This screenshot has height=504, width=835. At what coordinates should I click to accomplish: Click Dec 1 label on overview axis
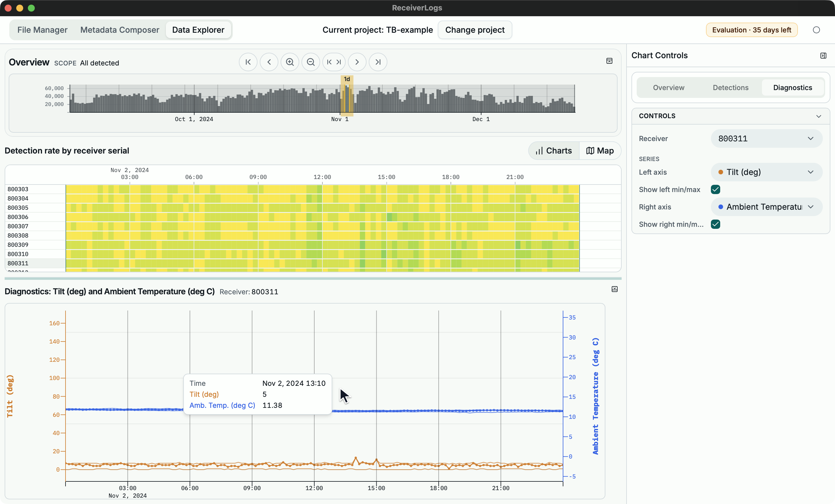point(481,119)
